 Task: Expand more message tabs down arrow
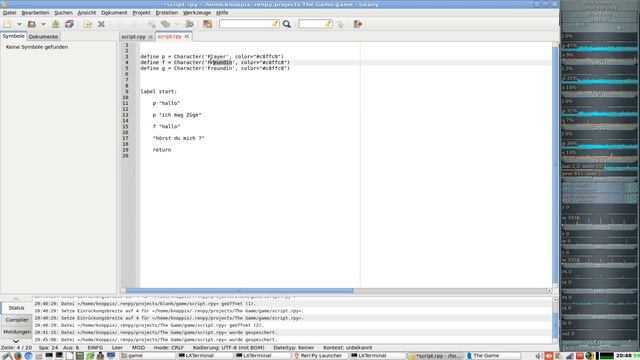[x=16, y=341]
